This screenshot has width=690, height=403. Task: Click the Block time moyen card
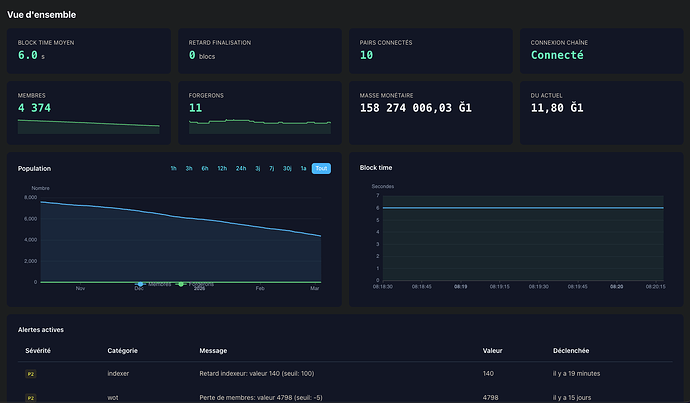(x=89, y=51)
